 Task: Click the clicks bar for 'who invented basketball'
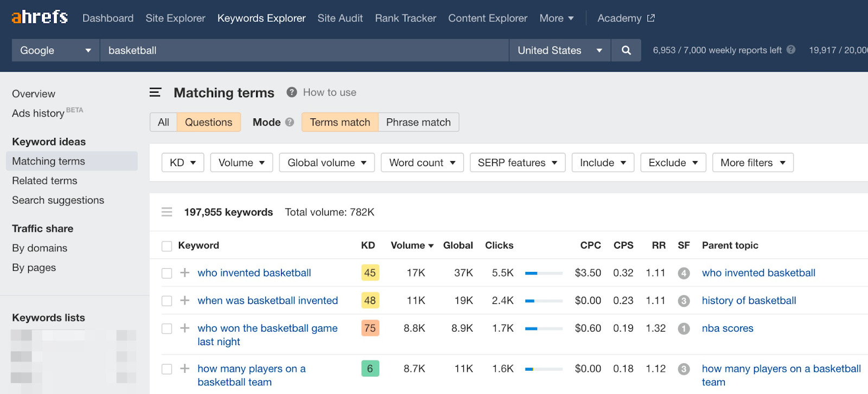coord(544,274)
